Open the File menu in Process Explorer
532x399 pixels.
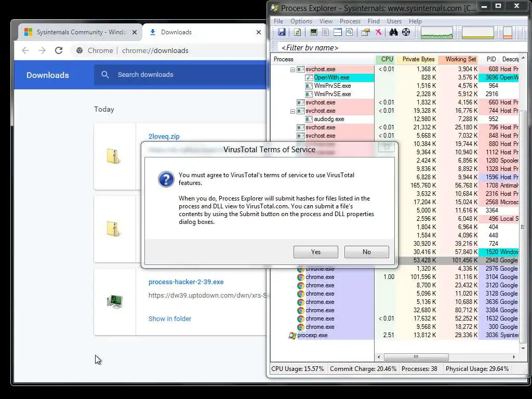click(278, 21)
